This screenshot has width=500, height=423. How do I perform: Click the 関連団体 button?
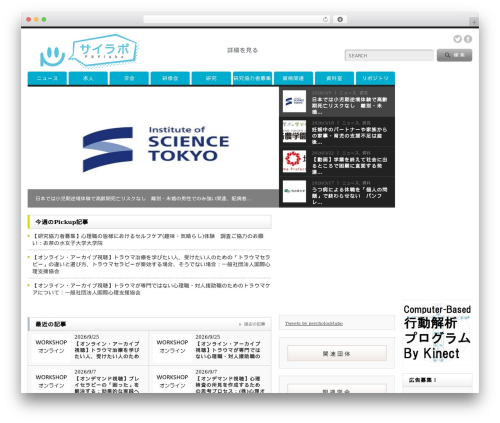337,353
